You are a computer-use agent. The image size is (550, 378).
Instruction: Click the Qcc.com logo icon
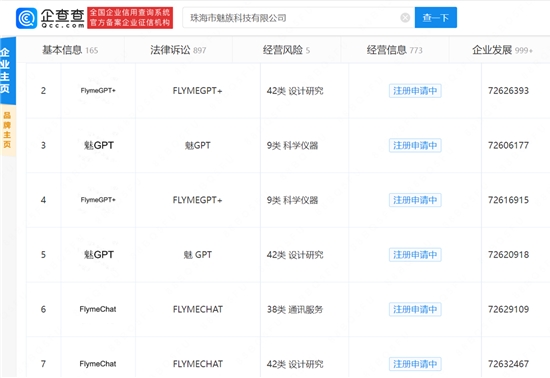pyautogui.click(x=27, y=18)
